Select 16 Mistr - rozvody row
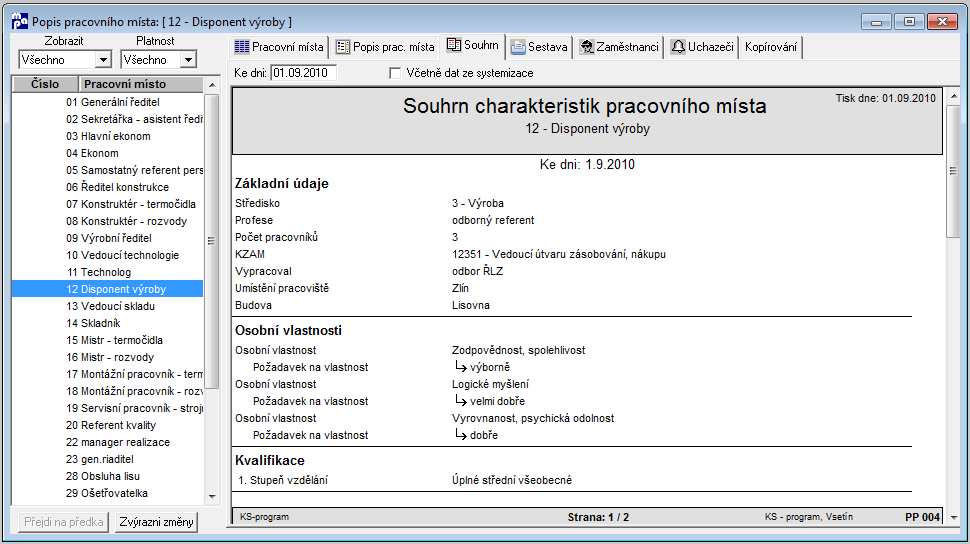Screen dimensions: 970x544 click(x=108, y=357)
